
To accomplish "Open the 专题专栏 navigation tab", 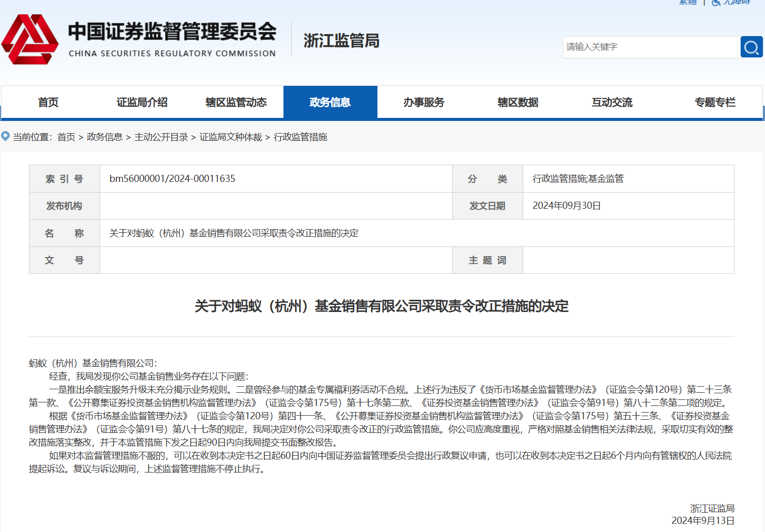I will tap(715, 102).
